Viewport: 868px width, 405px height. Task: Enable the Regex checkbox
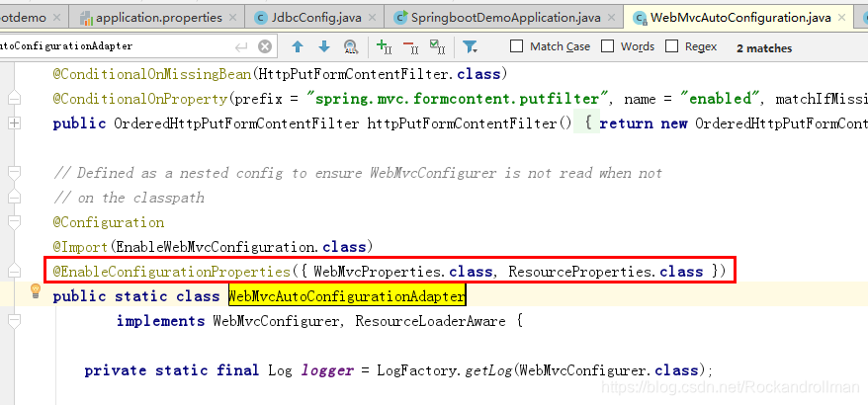pyautogui.click(x=671, y=45)
